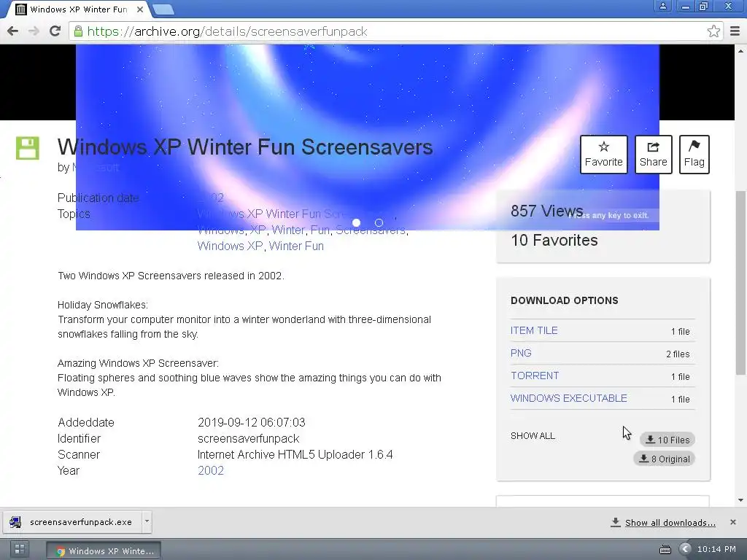Close the downloads bar
The width and height of the screenshot is (747, 560).
pyautogui.click(x=732, y=522)
